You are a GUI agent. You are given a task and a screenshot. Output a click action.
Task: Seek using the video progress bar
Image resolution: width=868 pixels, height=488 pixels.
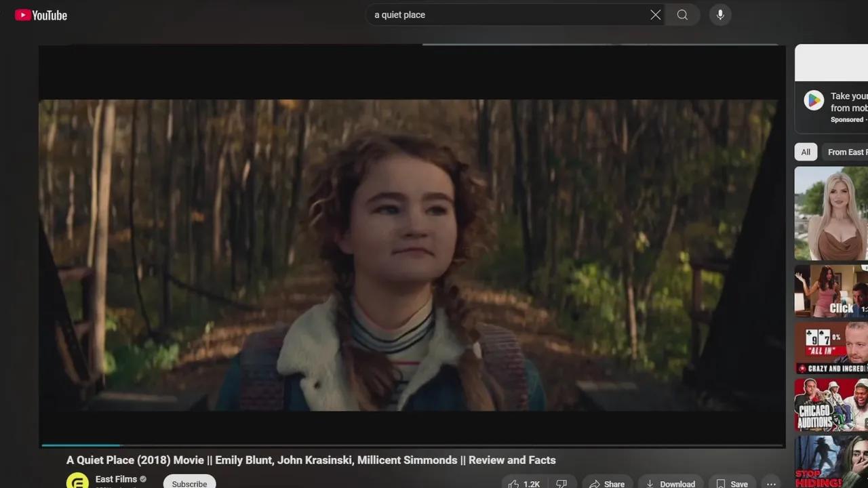coord(412,445)
